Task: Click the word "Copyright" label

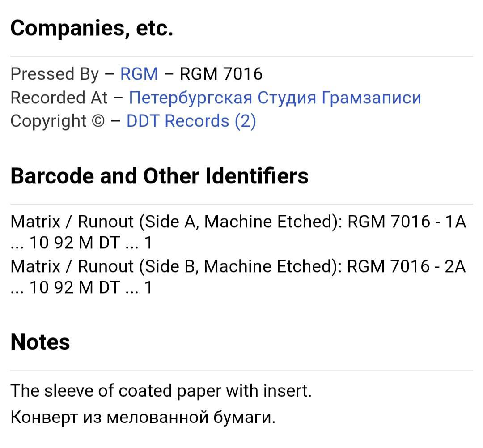Action: (48, 121)
